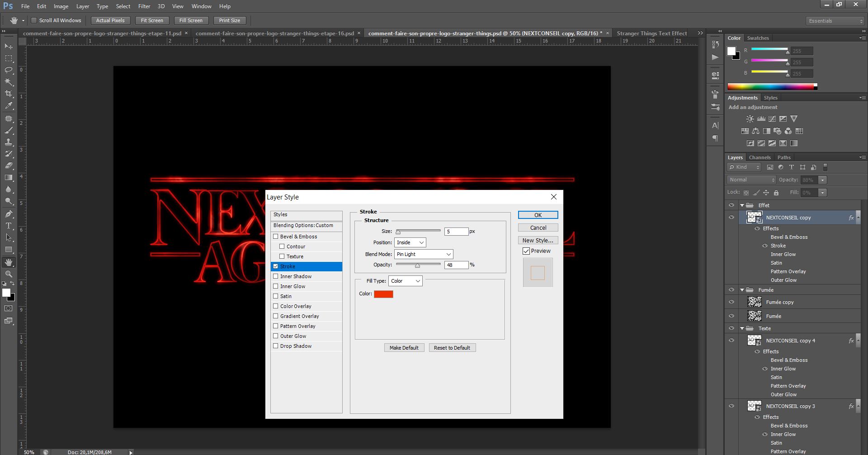Click OK in Layer Style dialog
This screenshot has width=868, height=455.
[538, 215]
